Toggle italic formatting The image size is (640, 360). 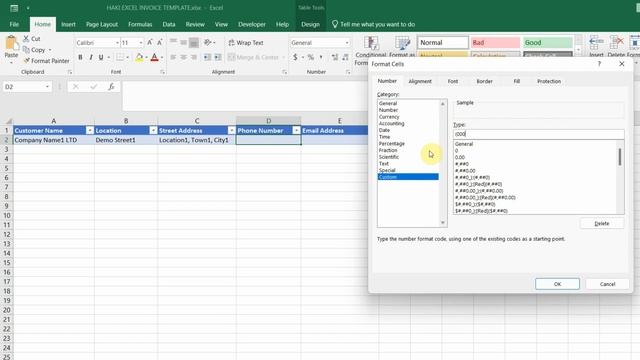(x=91, y=57)
